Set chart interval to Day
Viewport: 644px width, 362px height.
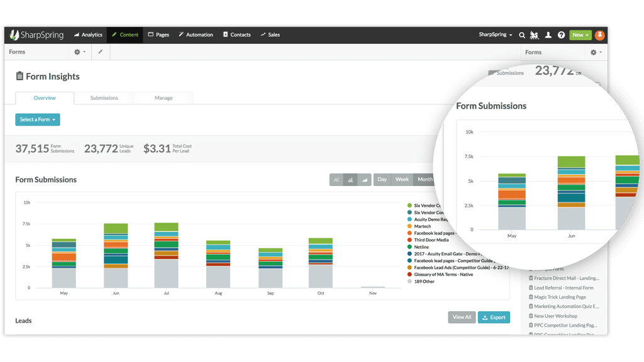382,180
